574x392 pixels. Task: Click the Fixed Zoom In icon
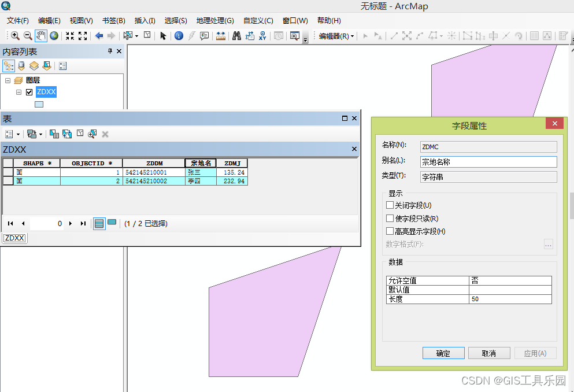click(69, 35)
